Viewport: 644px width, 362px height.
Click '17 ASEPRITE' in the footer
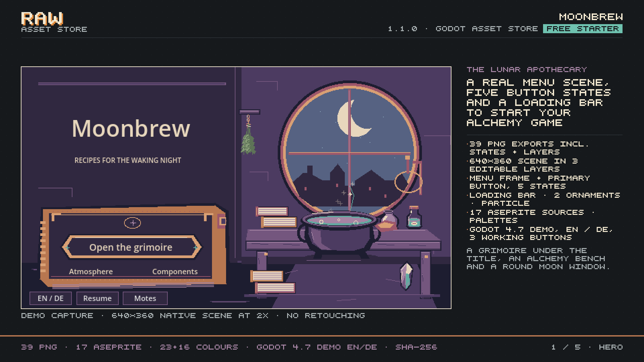(x=109, y=347)
